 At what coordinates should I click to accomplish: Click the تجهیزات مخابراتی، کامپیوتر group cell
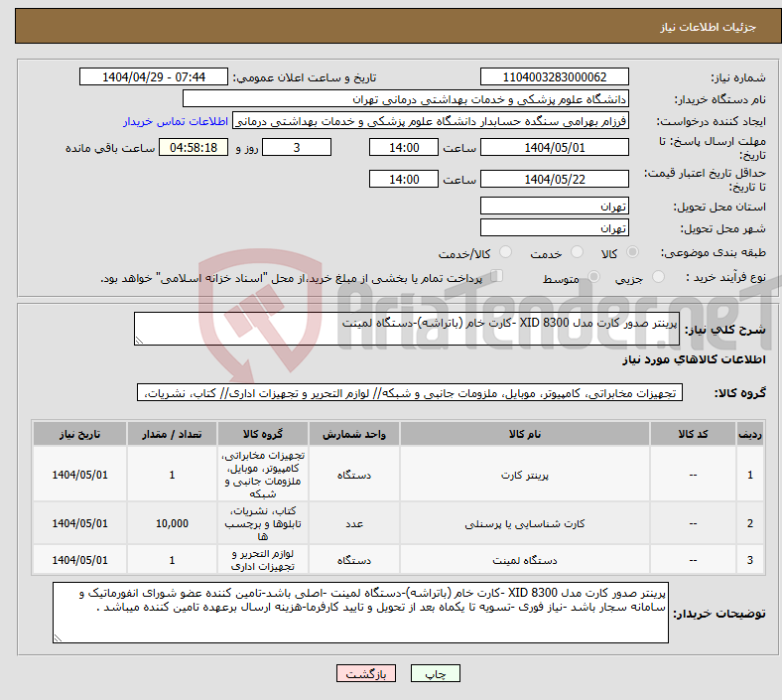point(262,475)
